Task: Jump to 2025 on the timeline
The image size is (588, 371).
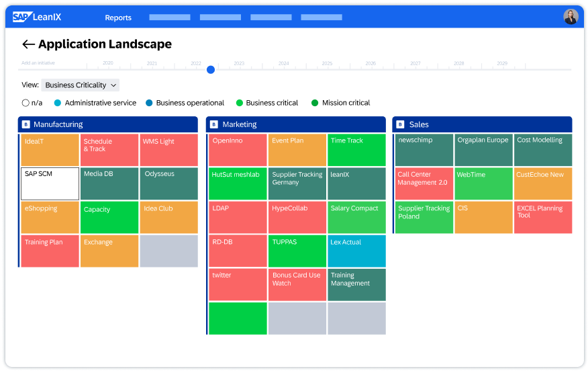Action: (x=327, y=63)
